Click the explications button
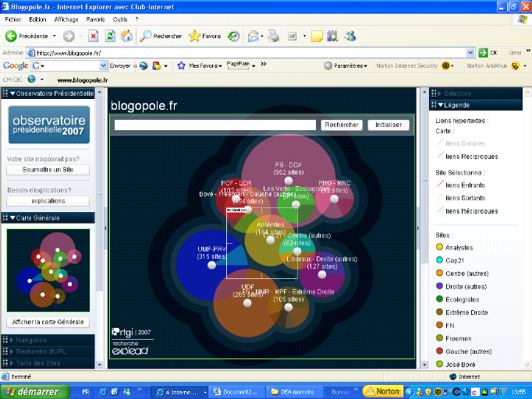This screenshot has height=399, width=532. 48,201
